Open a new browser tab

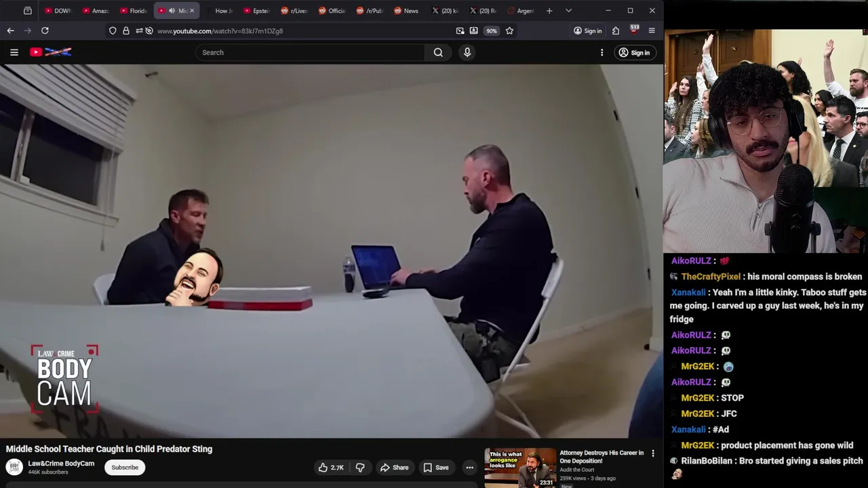[x=549, y=11]
